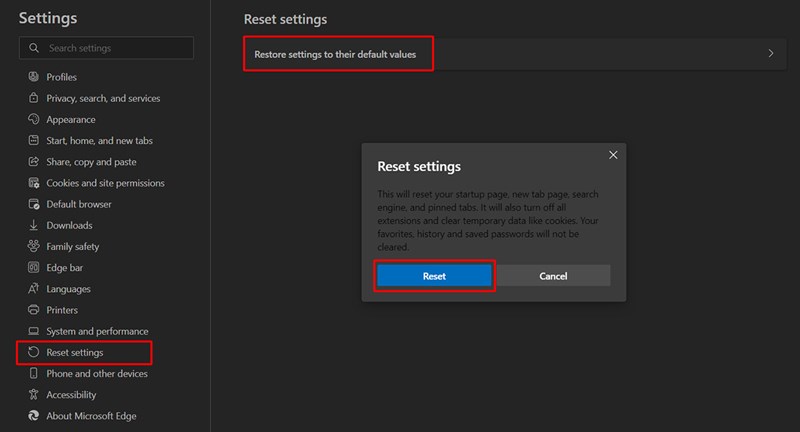The width and height of the screenshot is (800, 432).
Task: Open Start, home, and new tabs
Action: 99,141
